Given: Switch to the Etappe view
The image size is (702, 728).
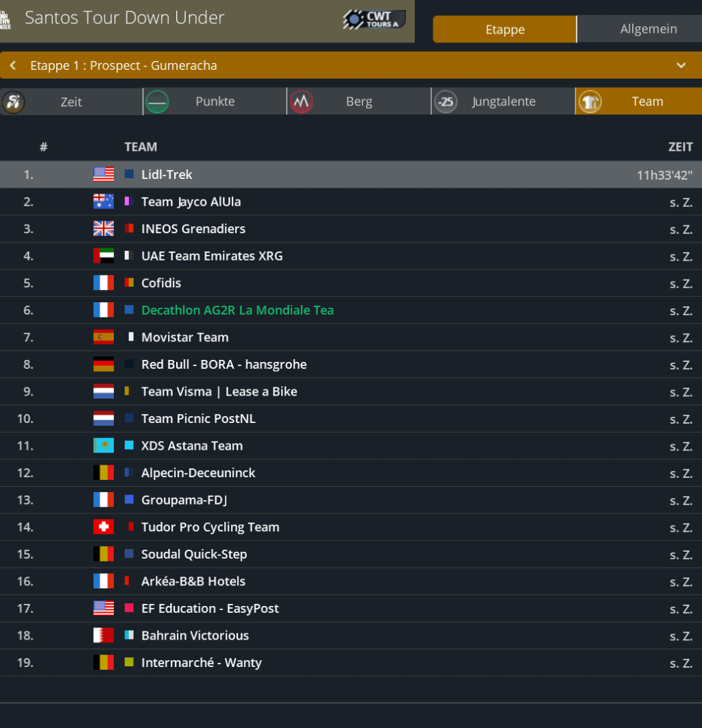Looking at the screenshot, I should point(505,29).
